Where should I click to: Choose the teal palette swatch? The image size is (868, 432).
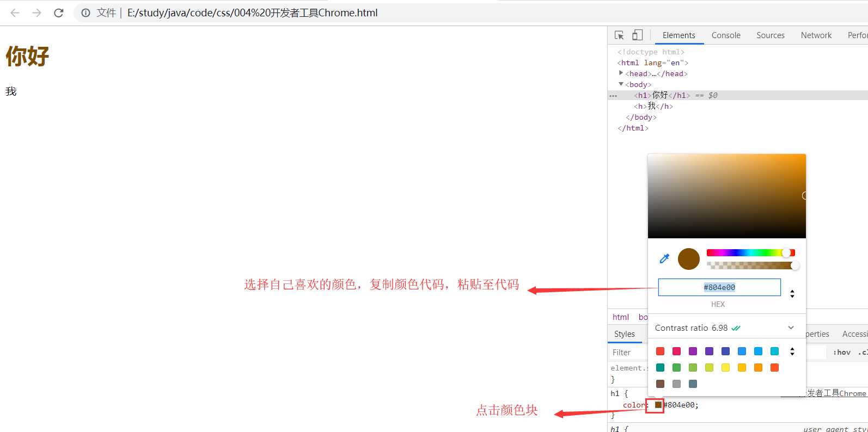(660, 368)
